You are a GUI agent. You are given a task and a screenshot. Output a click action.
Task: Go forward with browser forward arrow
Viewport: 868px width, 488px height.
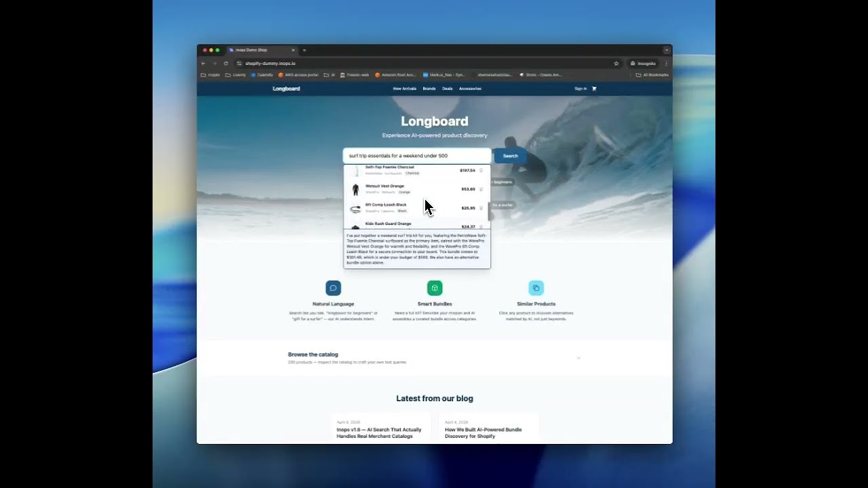point(214,63)
